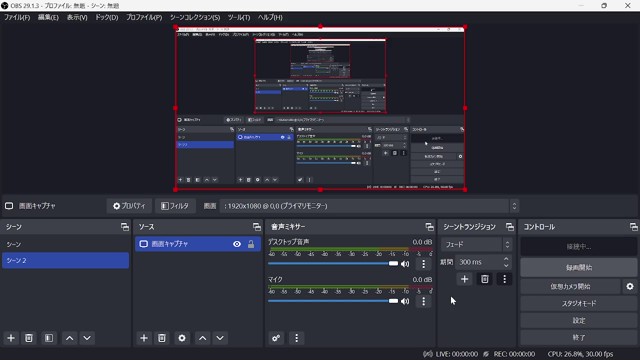Viewport: 640px width, 360px height.
Task: Mute the デスクトップ音声 speaker icon
Action: pos(405,264)
